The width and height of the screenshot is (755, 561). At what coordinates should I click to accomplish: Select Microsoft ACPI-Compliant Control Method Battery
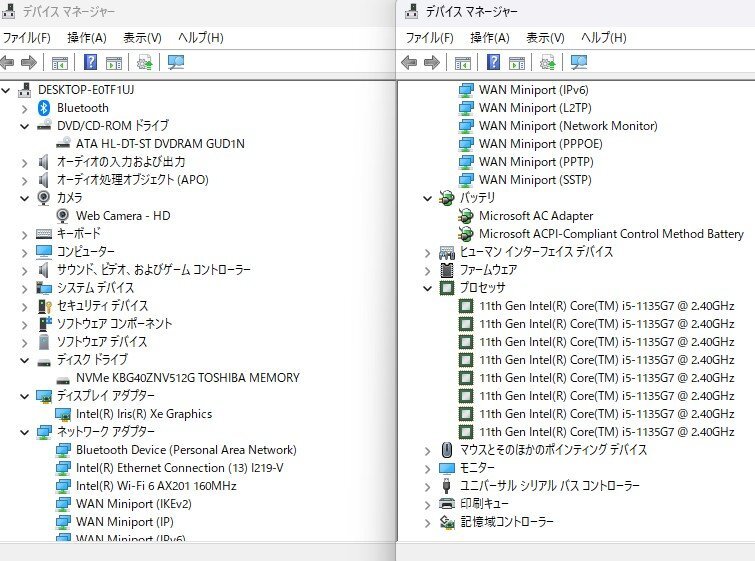[611, 234]
